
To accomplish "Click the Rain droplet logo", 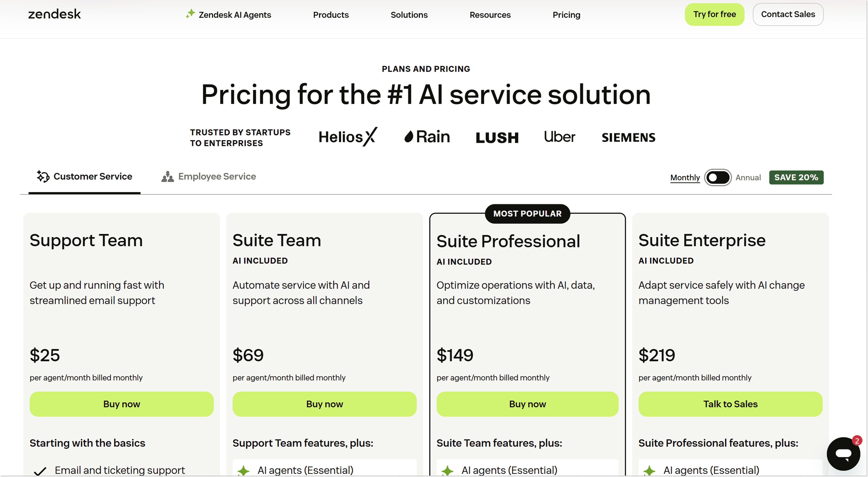I will coord(427,137).
